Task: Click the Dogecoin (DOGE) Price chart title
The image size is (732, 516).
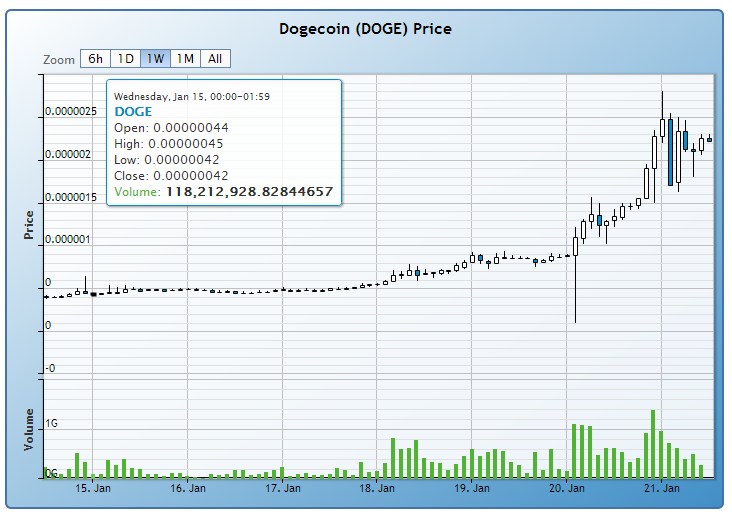Action: [x=366, y=29]
